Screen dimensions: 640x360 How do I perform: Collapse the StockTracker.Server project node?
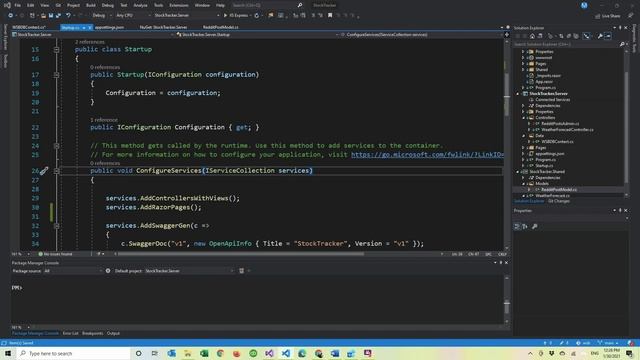pos(518,93)
